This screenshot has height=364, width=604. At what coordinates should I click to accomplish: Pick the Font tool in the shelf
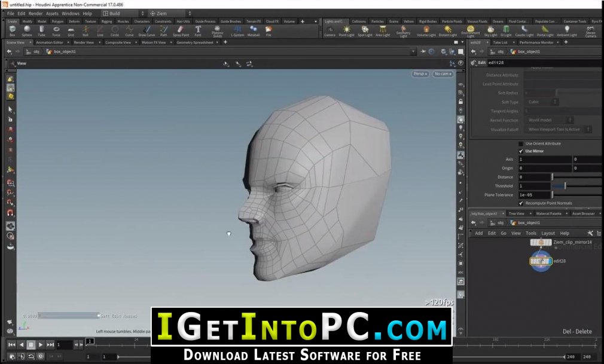point(198,31)
